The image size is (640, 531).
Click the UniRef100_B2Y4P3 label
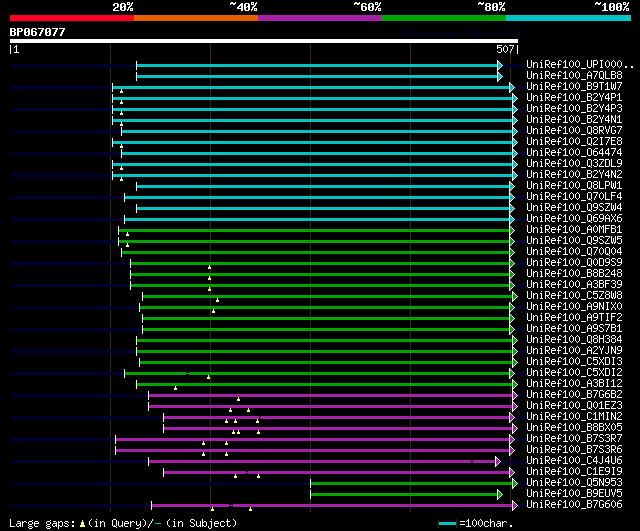click(x=574, y=109)
